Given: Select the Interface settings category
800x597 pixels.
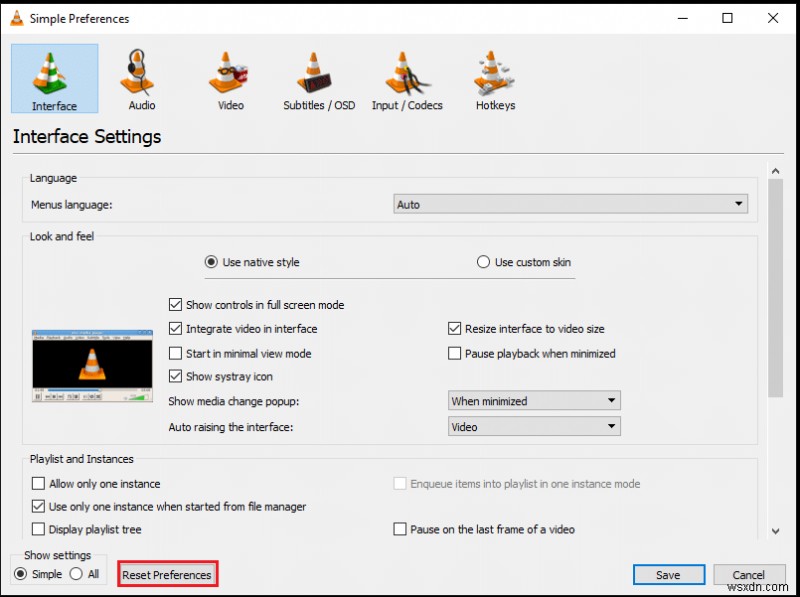Looking at the screenshot, I should 54,78.
